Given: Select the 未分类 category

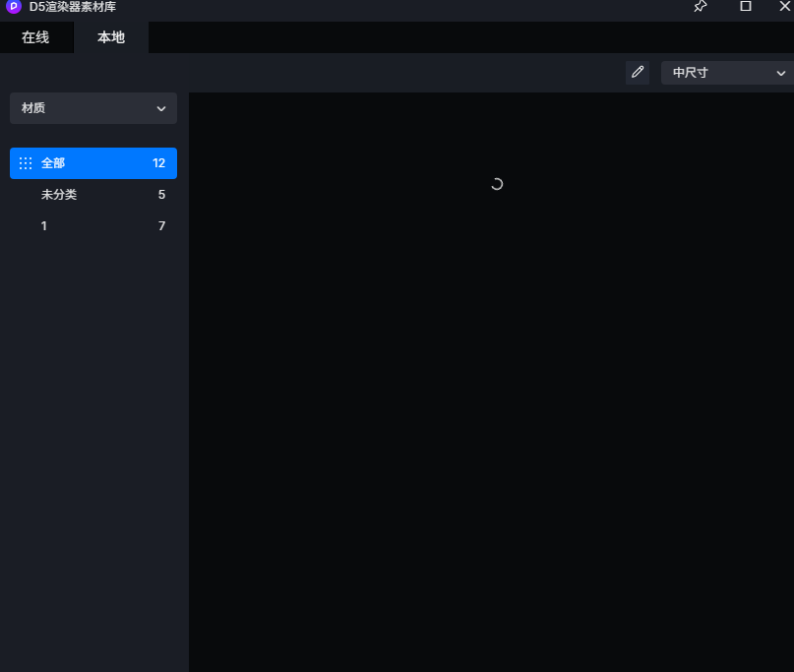Looking at the screenshot, I should tap(59, 195).
